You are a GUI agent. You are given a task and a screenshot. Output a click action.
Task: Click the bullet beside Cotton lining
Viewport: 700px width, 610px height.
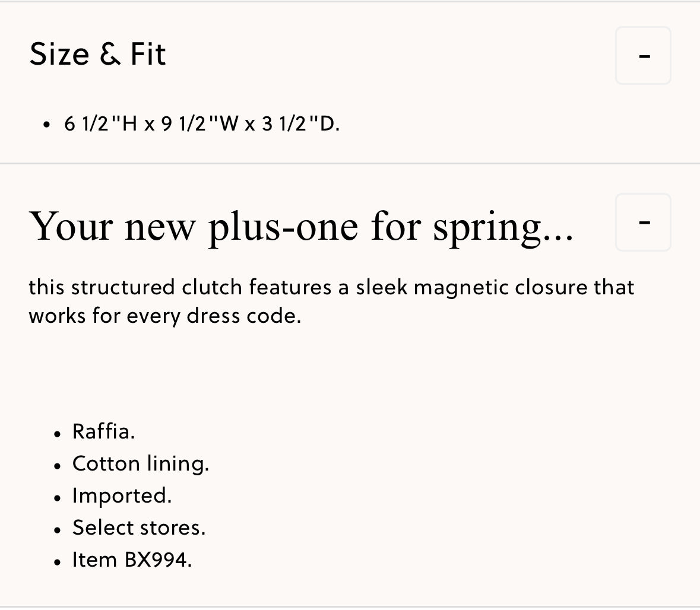click(57, 466)
